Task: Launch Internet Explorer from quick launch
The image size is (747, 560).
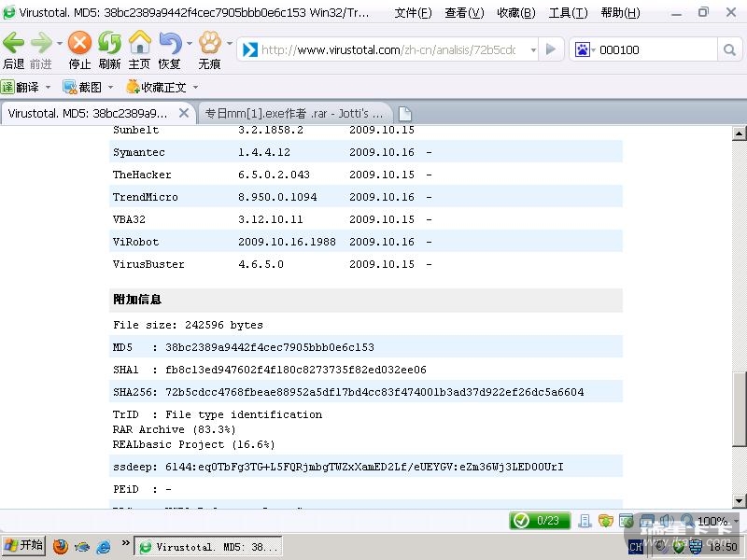Action: pos(104,546)
